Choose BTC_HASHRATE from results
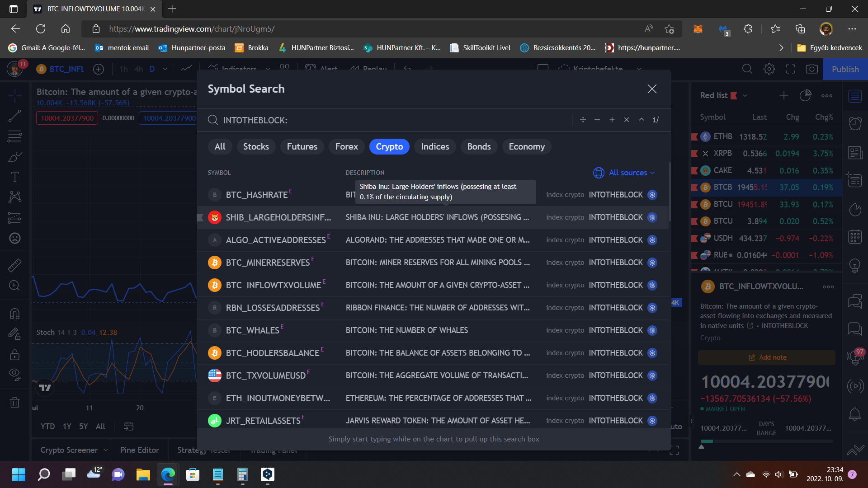The height and width of the screenshot is (488, 868). (432, 195)
